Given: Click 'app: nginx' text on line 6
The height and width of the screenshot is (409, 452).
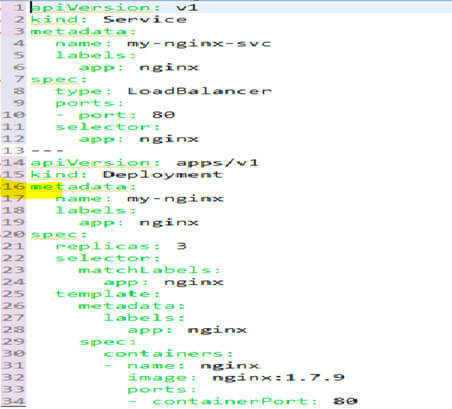Looking at the screenshot, I should click(139, 67).
